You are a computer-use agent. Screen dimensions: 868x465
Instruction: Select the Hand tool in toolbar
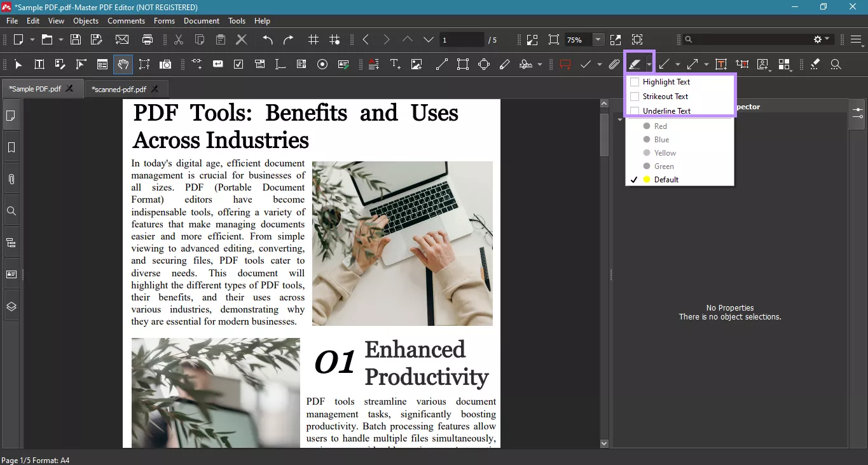pyautogui.click(x=123, y=64)
